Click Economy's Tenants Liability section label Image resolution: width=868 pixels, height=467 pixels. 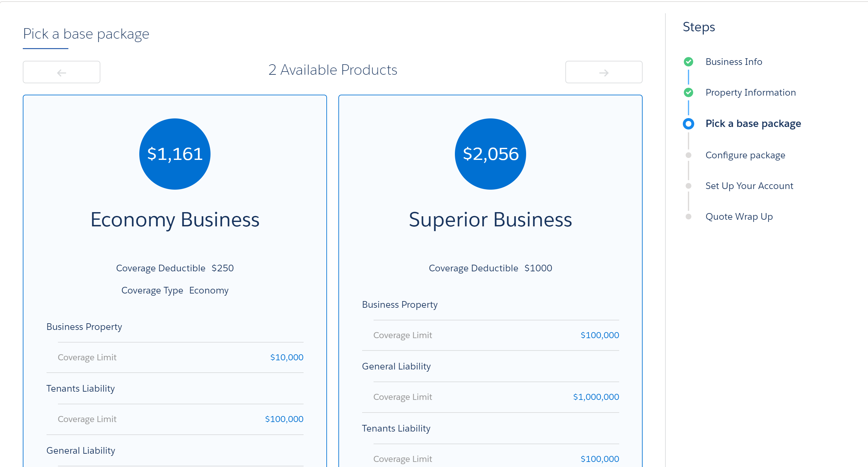click(80, 388)
